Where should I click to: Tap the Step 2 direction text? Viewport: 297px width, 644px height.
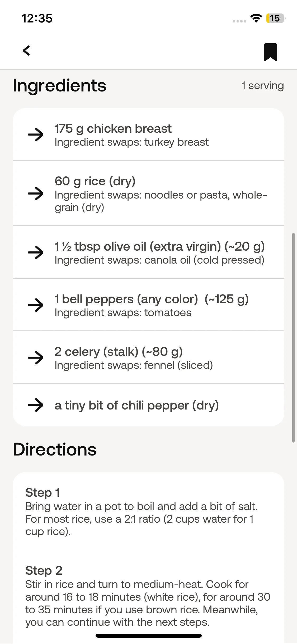(x=148, y=596)
